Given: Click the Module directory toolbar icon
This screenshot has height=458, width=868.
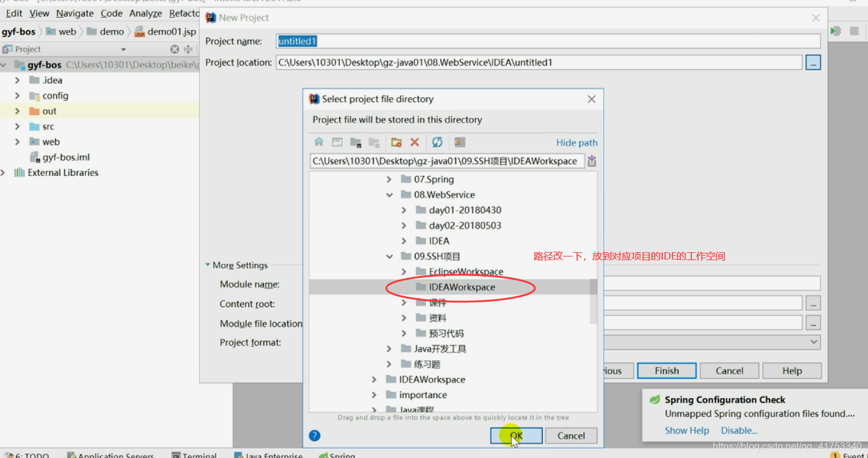Looking at the screenshot, I should 373,142.
